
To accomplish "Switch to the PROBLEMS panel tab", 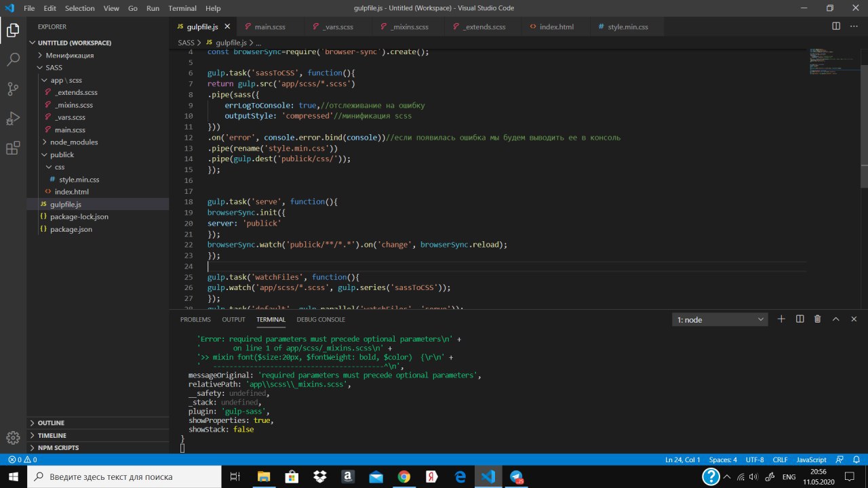I will click(195, 319).
